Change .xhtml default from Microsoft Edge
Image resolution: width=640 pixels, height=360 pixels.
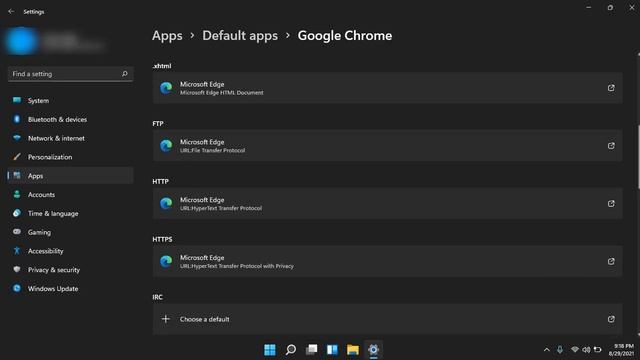pyautogui.click(x=387, y=88)
